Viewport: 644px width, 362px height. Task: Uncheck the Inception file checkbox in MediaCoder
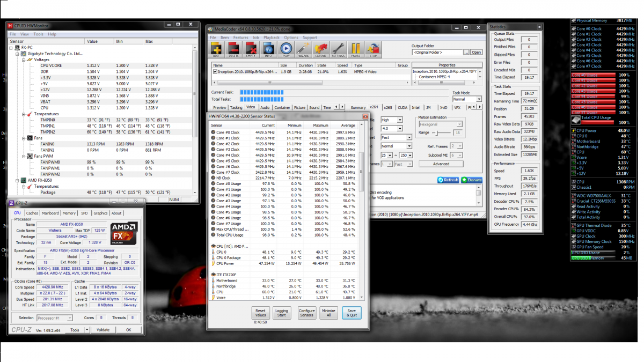pyautogui.click(x=215, y=71)
